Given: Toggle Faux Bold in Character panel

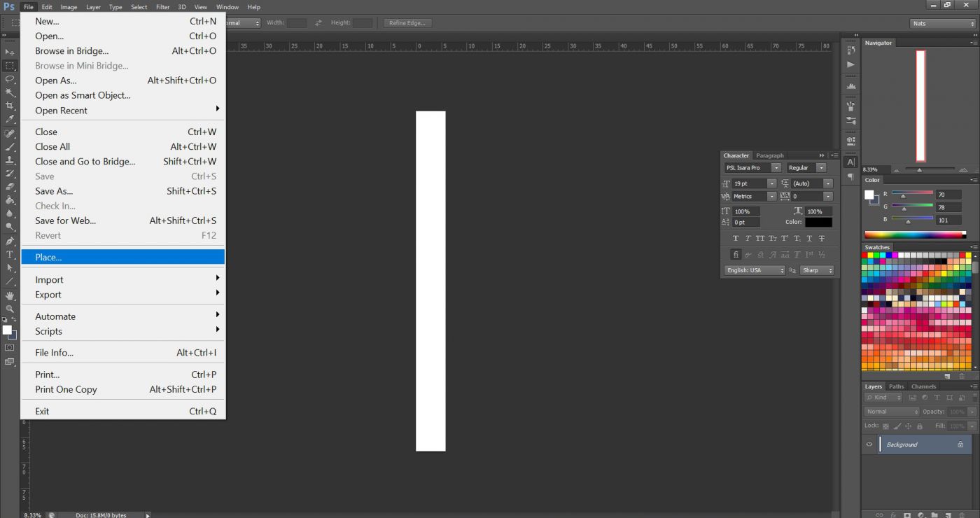Looking at the screenshot, I should pyautogui.click(x=736, y=239).
